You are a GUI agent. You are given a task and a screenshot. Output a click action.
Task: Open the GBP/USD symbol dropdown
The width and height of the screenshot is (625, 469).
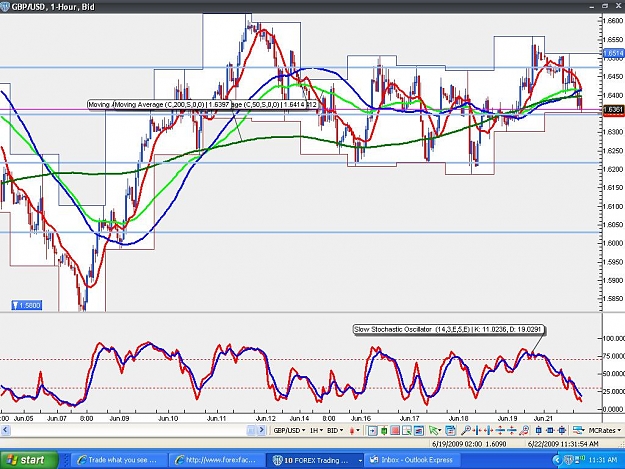289,430
